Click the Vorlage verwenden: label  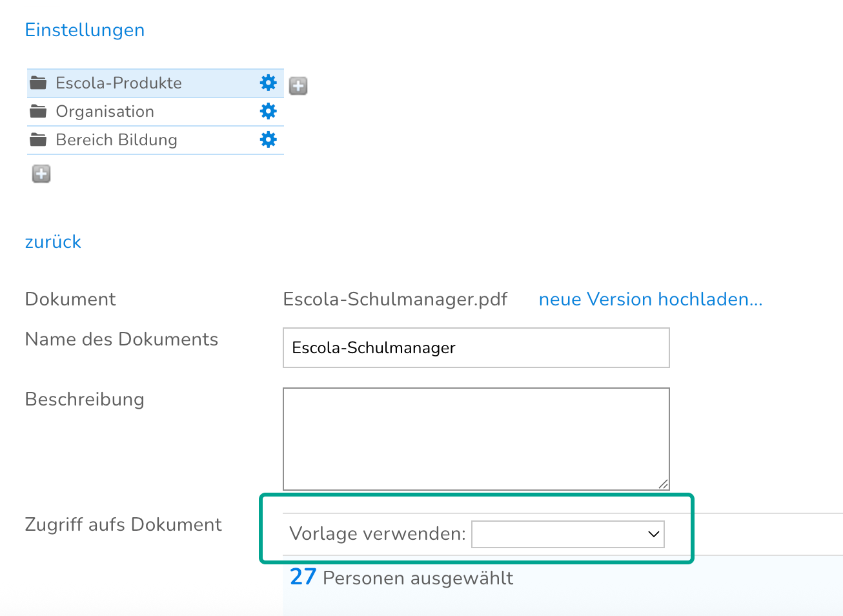pyautogui.click(x=378, y=533)
